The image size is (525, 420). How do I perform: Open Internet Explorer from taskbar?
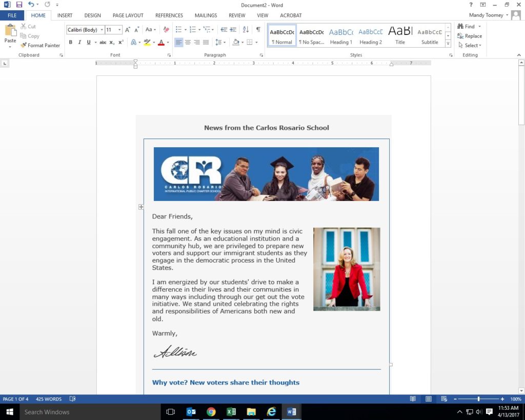pyautogui.click(x=271, y=412)
